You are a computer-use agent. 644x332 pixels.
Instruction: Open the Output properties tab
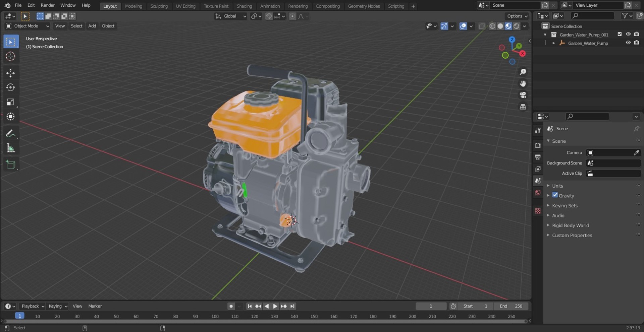click(538, 157)
